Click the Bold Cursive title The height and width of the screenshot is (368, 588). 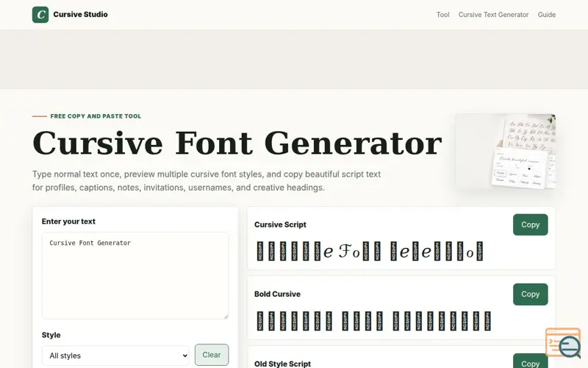tap(277, 294)
